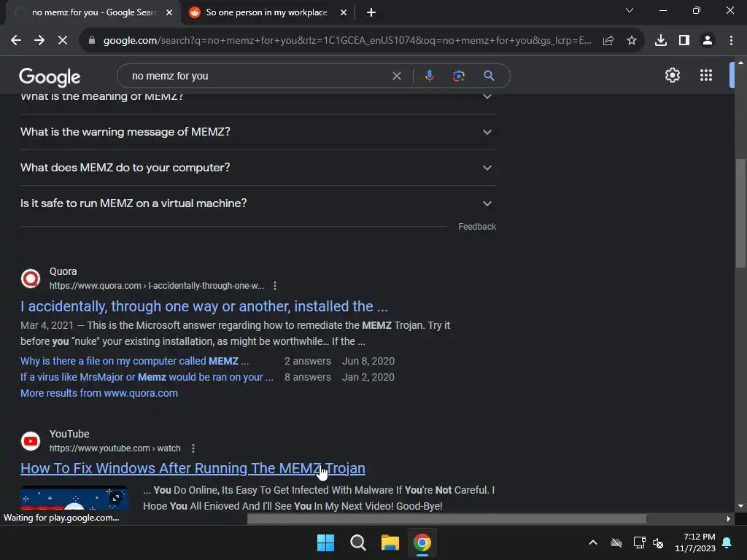Open notification bell in taskbar

click(727, 542)
